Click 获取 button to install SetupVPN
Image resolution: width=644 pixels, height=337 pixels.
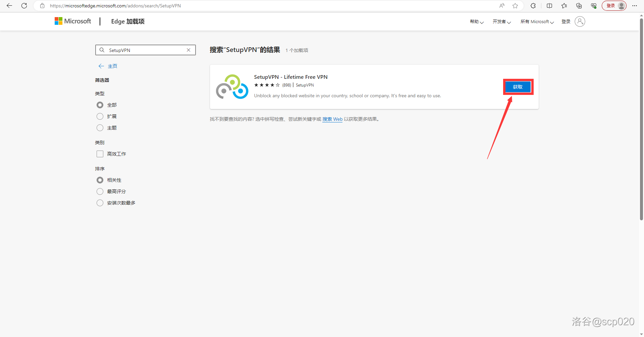click(518, 87)
